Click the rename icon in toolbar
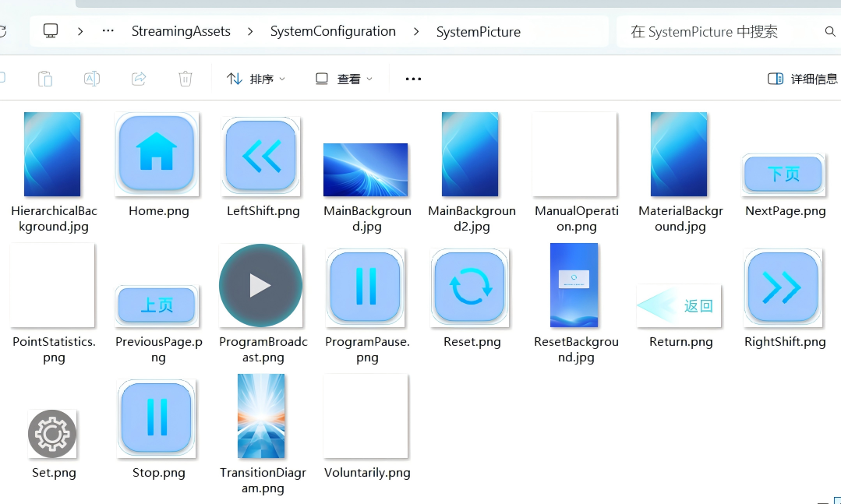 point(92,79)
